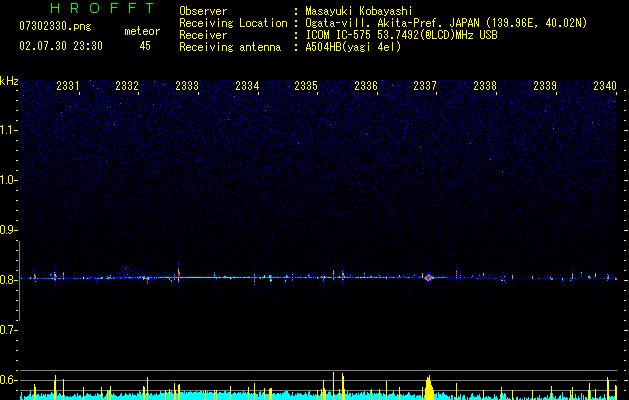Click time marker 2338
The height and width of the screenshot is (400, 629).
(x=485, y=85)
